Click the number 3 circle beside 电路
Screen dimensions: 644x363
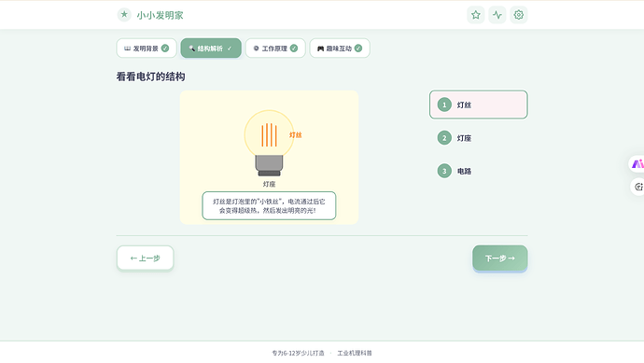444,171
